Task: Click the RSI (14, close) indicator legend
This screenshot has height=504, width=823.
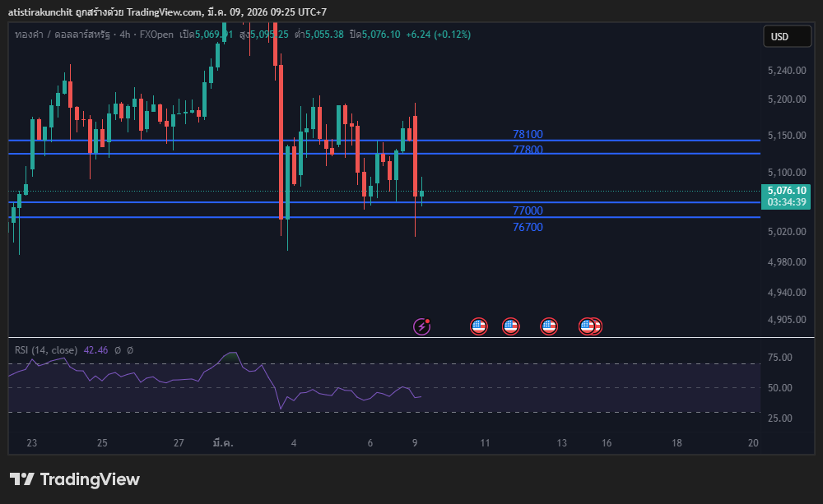Action: coord(46,350)
